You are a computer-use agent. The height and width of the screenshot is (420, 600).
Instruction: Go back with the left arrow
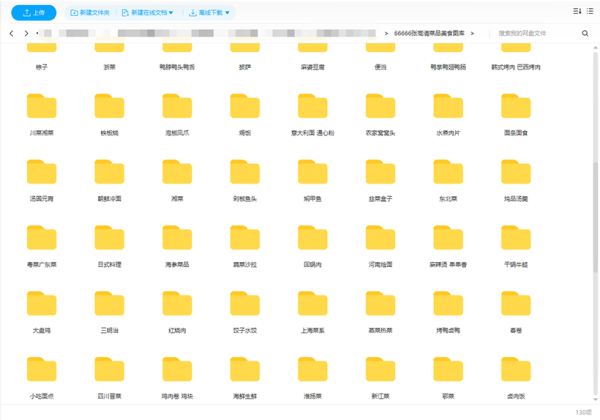tap(11, 33)
